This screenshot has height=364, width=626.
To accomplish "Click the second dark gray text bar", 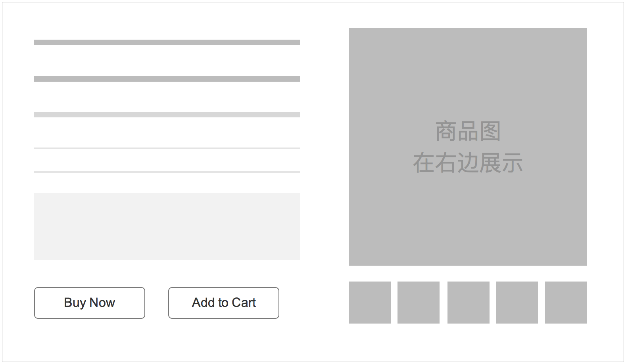I will tap(167, 79).
